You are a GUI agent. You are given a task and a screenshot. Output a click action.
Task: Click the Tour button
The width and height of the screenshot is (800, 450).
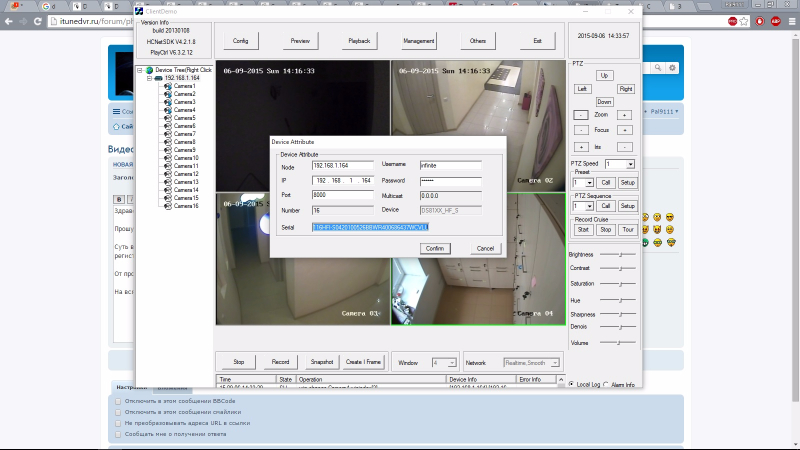click(x=628, y=230)
